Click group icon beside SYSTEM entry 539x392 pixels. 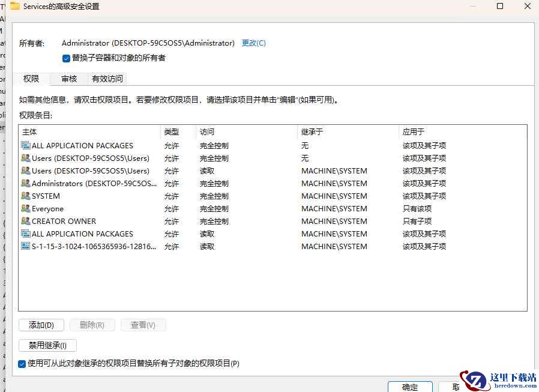[x=25, y=196]
